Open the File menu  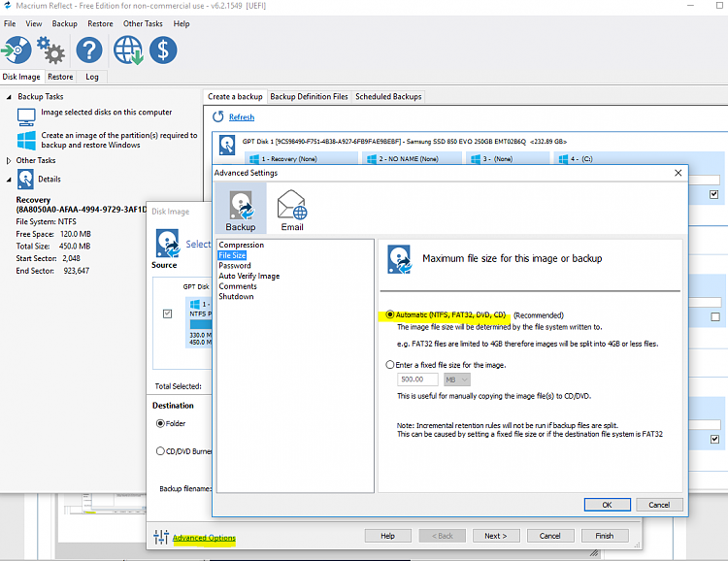[10, 23]
